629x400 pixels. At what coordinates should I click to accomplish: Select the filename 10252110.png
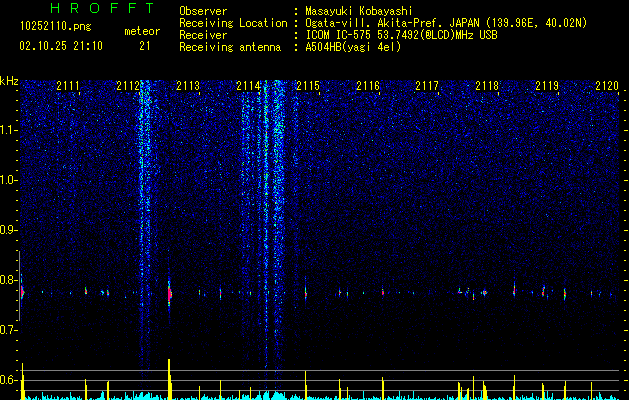point(55,27)
